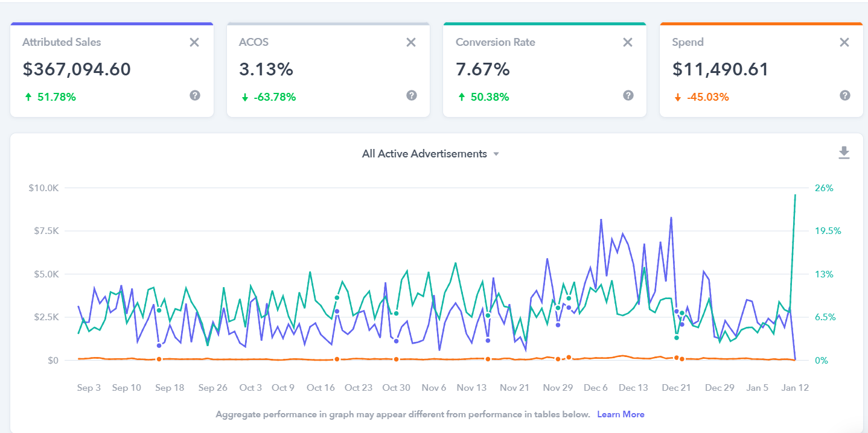Open the Learn More link
Screen dimensions: 868x433
621,414
